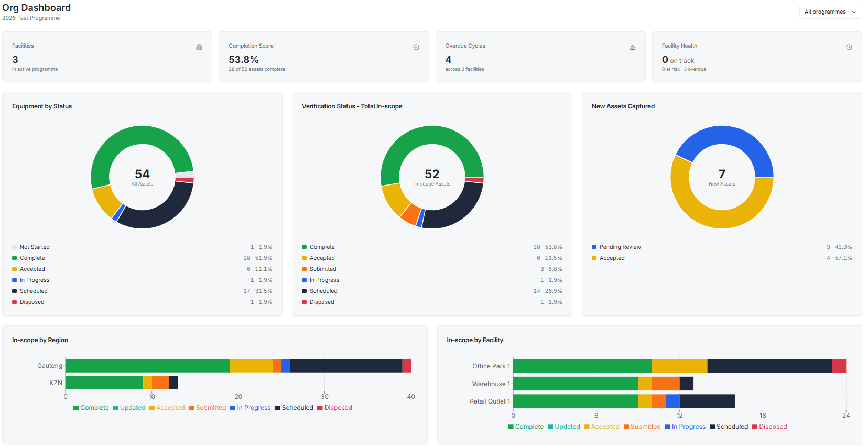Screen dimensions: 868x447
Task: Click the '0 at risk · 3 overdue' text
Action: click(684, 69)
